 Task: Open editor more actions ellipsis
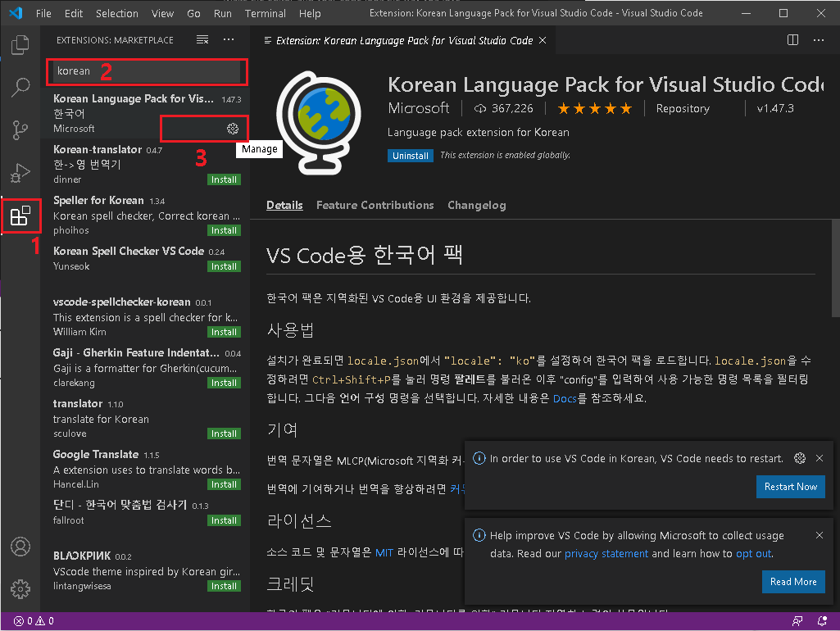point(819,40)
